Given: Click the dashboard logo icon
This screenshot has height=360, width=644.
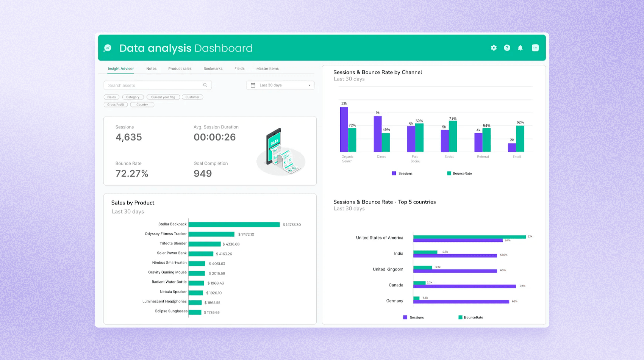Looking at the screenshot, I should (x=108, y=48).
